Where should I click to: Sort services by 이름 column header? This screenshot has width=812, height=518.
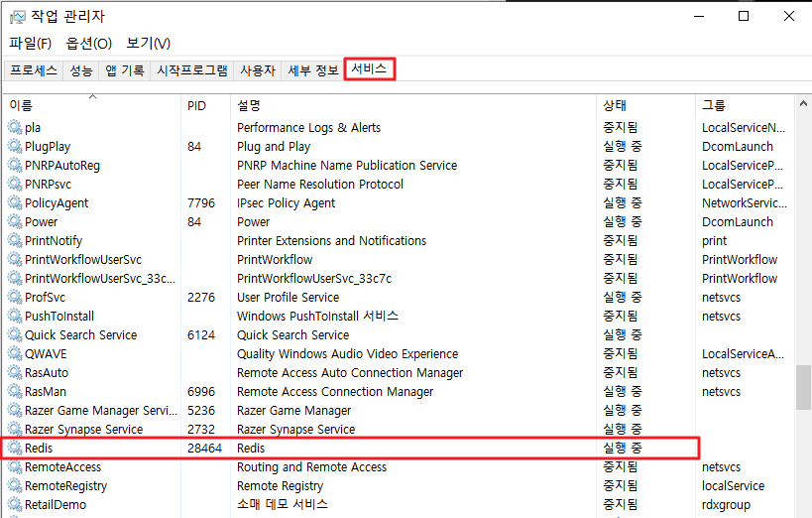[92, 105]
